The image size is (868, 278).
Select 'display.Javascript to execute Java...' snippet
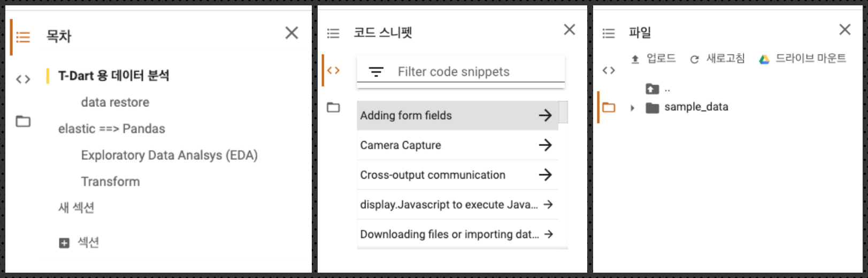click(457, 205)
